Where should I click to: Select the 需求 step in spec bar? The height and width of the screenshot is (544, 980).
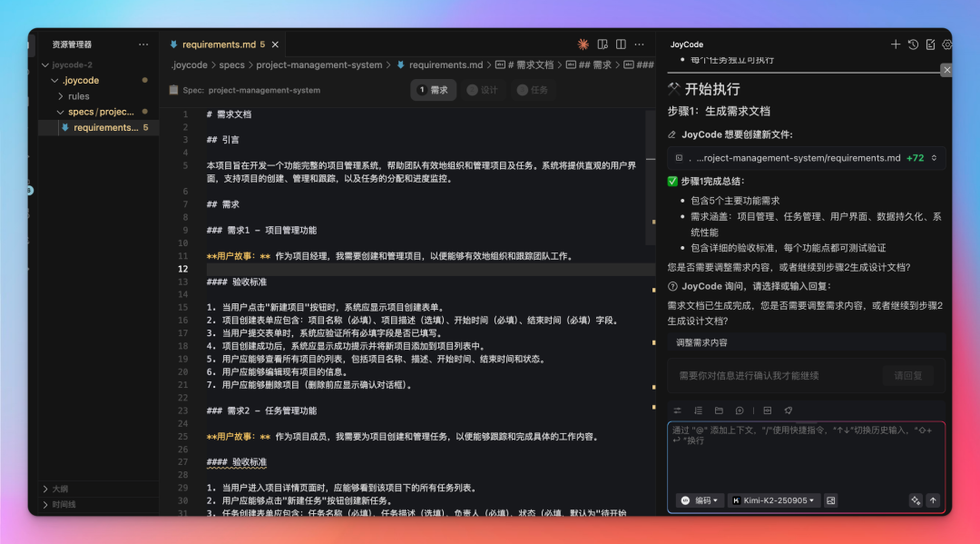click(x=433, y=90)
